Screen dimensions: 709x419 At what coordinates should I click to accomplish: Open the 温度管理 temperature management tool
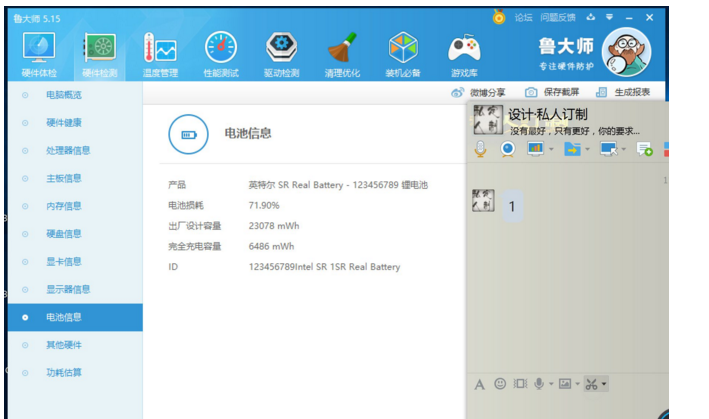160,53
